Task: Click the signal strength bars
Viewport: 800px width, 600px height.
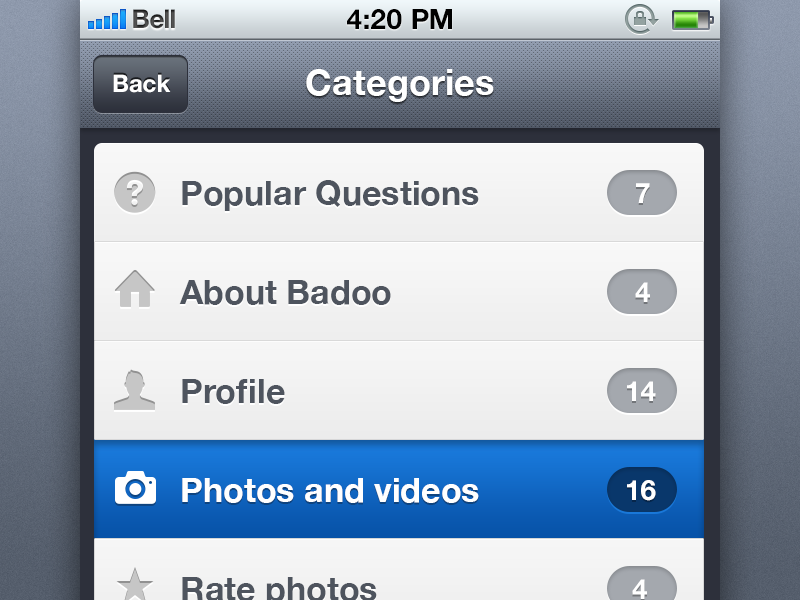Action: (x=107, y=19)
